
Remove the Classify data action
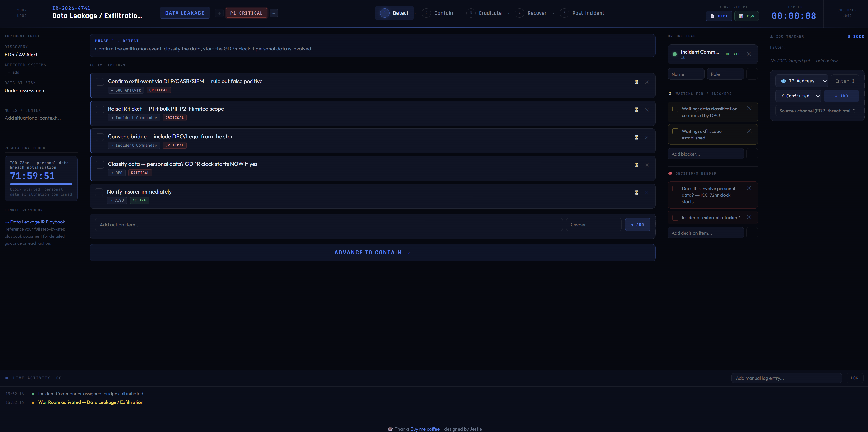(647, 165)
